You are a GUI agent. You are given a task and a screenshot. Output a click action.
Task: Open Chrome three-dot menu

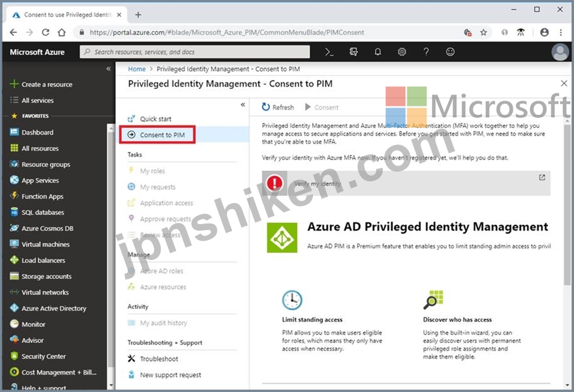[x=561, y=32]
